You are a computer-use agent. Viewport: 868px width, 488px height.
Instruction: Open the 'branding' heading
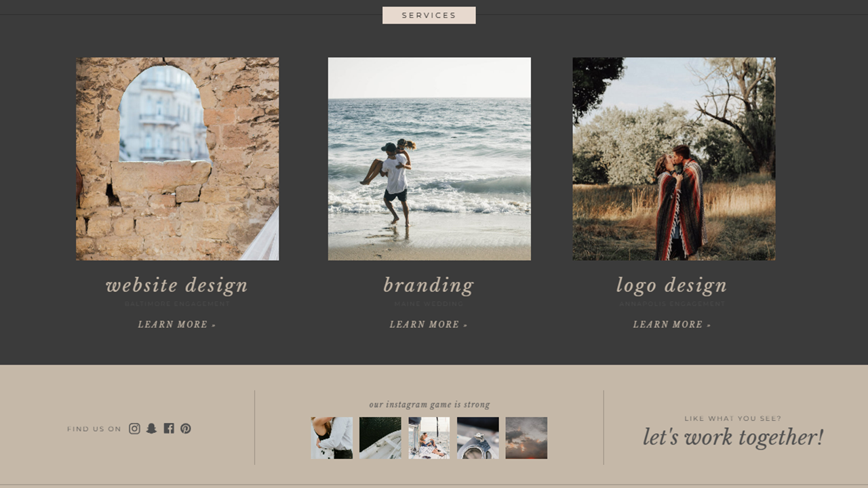[x=429, y=285]
